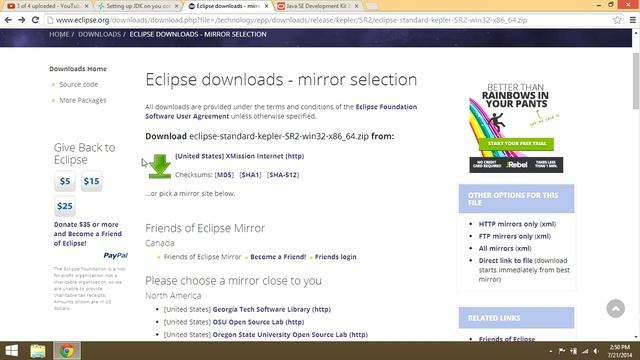Click Become a Friend! link
Viewport: 640px width, 360px height.
point(278,257)
